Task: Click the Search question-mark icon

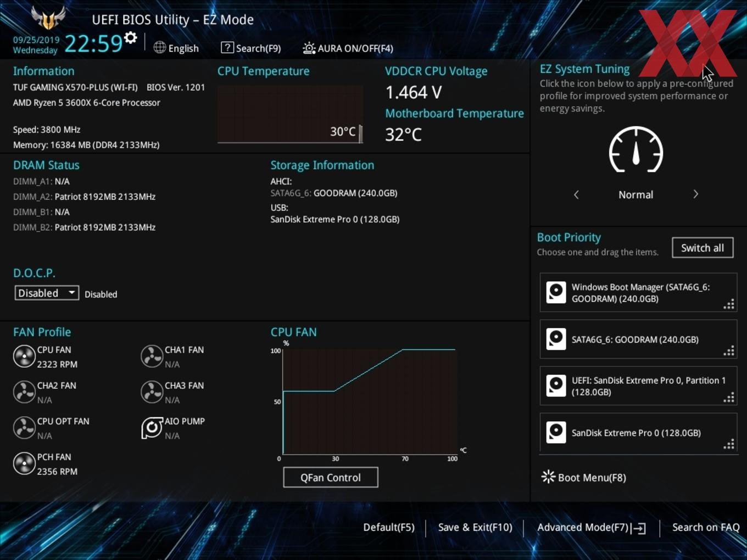Action: tap(227, 48)
